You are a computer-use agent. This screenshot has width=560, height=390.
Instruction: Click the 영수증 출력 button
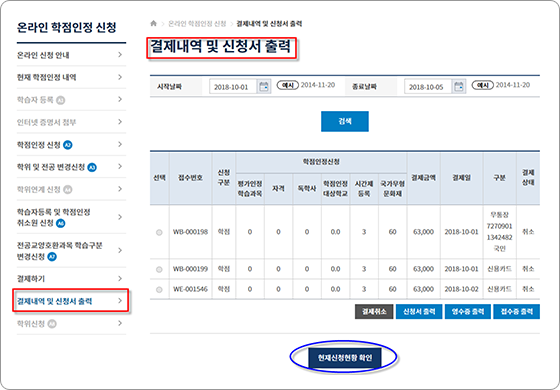(x=468, y=312)
